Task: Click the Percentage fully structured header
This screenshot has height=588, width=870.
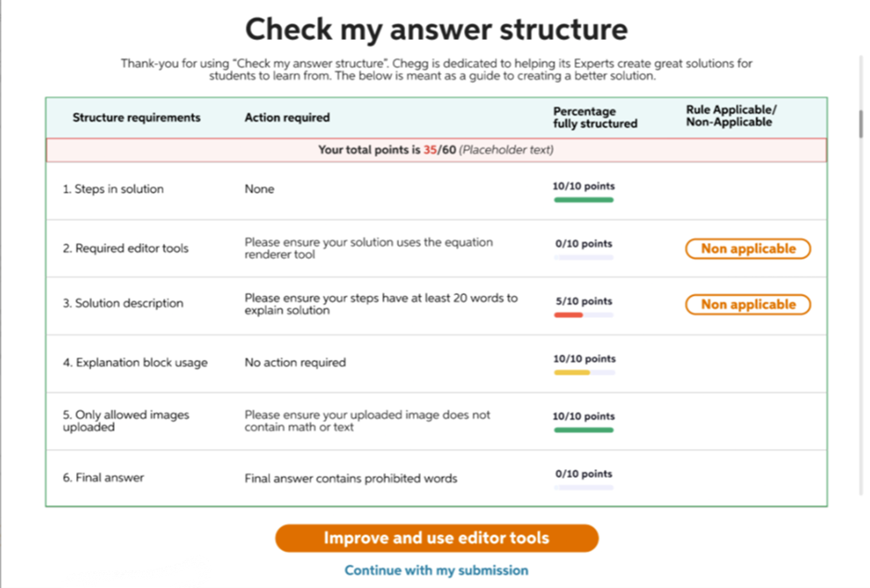Action: (597, 117)
